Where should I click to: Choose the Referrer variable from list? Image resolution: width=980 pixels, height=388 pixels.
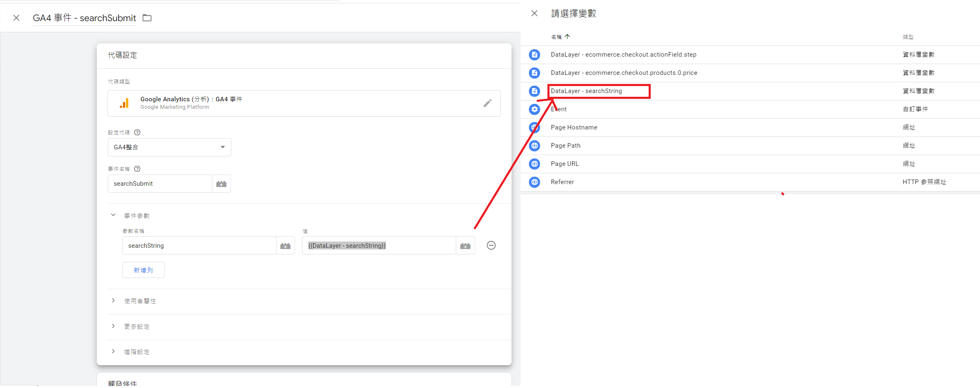[562, 182]
